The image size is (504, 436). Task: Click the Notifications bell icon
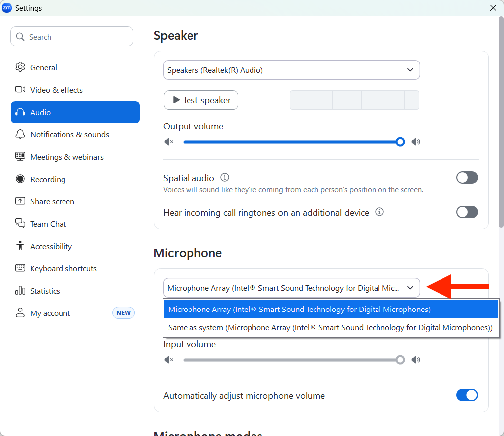point(20,134)
